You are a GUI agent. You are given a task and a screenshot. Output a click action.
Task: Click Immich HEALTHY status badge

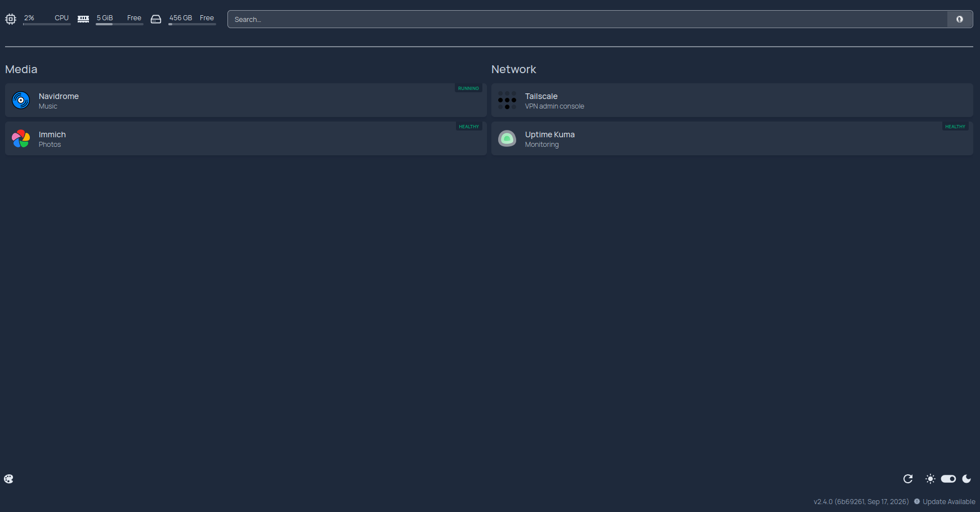coord(469,127)
